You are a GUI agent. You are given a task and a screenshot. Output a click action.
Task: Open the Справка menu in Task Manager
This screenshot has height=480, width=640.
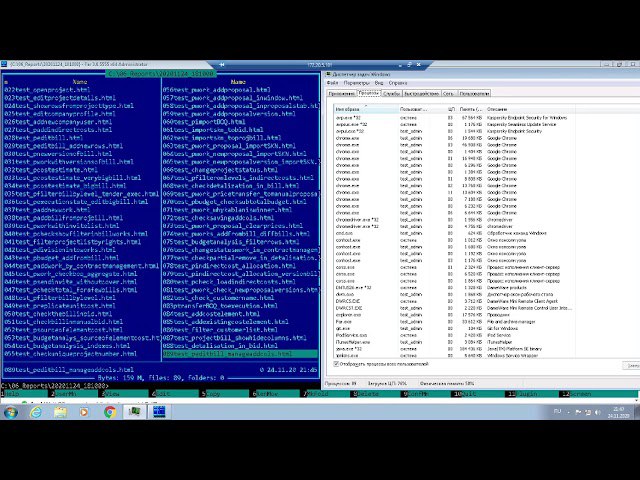coord(398,83)
